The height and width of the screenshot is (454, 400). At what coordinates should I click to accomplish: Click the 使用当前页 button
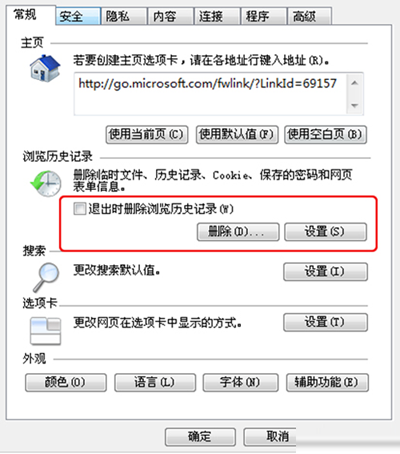pyautogui.click(x=147, y=135)
